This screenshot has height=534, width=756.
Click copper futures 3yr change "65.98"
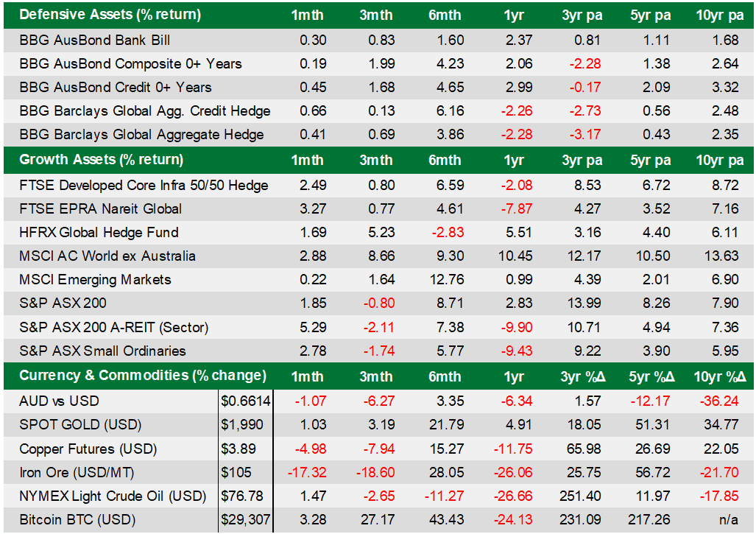(x=584, y=449)
